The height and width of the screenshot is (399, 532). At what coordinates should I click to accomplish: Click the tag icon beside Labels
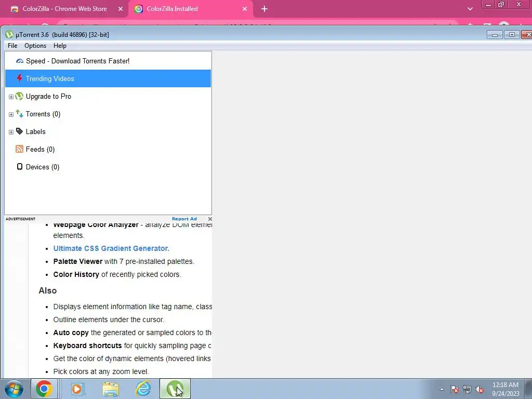pos(19,131)
